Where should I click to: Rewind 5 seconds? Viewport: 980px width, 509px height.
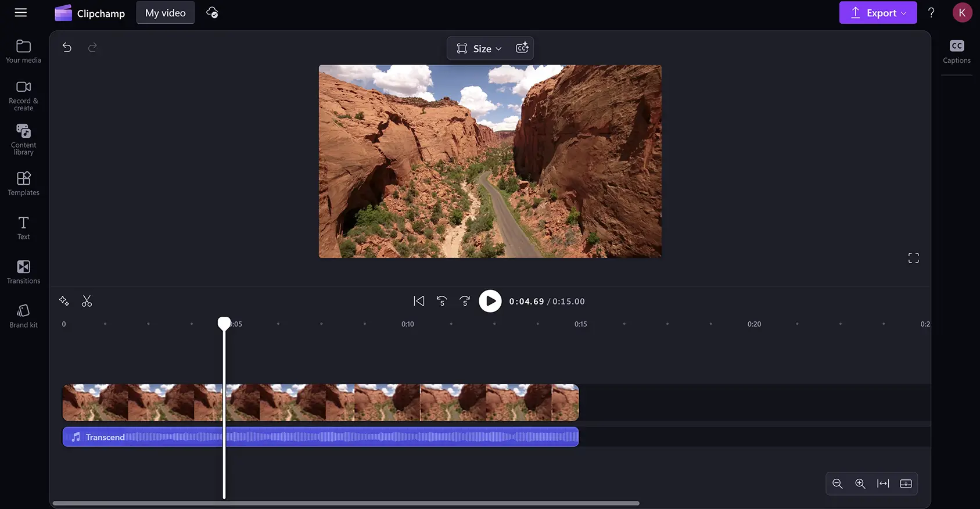[441, 301]
